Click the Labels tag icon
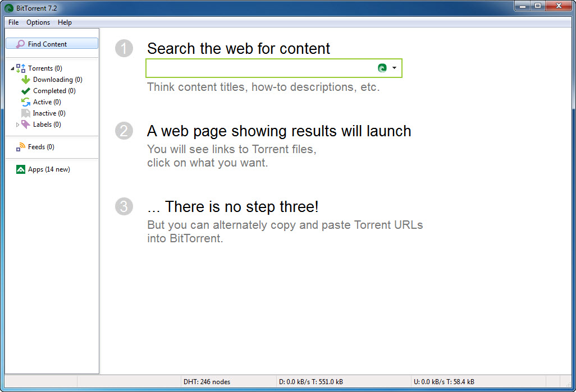Viewport: 576px width, 392px height. (26, 124)
